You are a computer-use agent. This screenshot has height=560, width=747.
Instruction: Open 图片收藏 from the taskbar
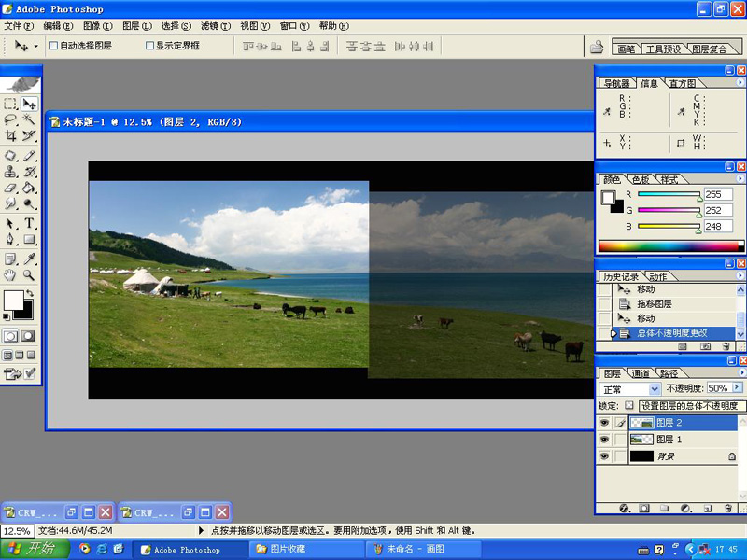306,549
